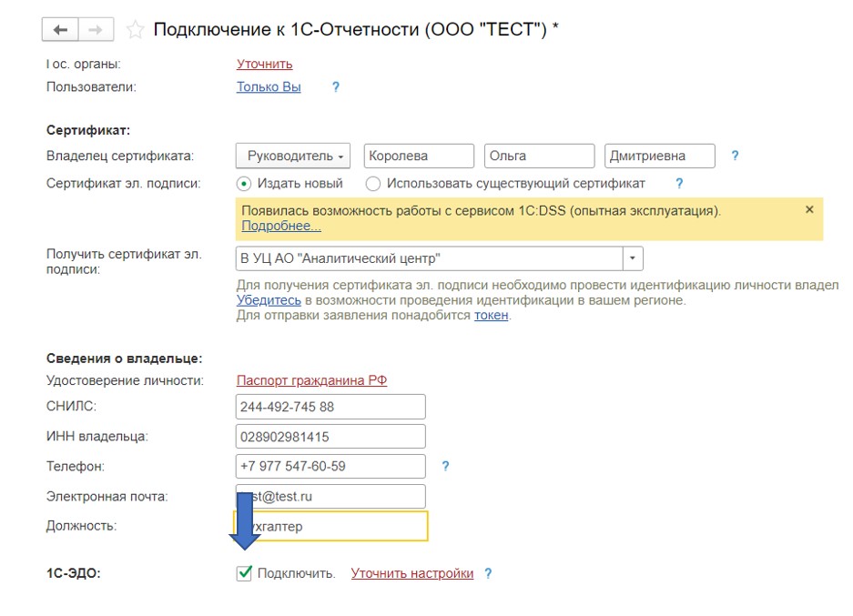This screenshot has width=853, height=616.
Task: Click the Сведения о владельце: heading
Action: tap(124, 358)
